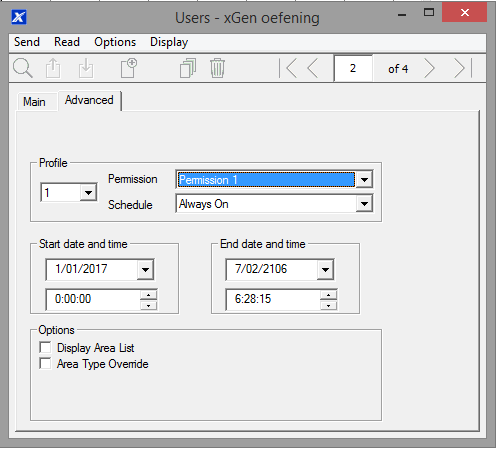Jump to last record arrow

pyautogui.click(x=463, y=68)
